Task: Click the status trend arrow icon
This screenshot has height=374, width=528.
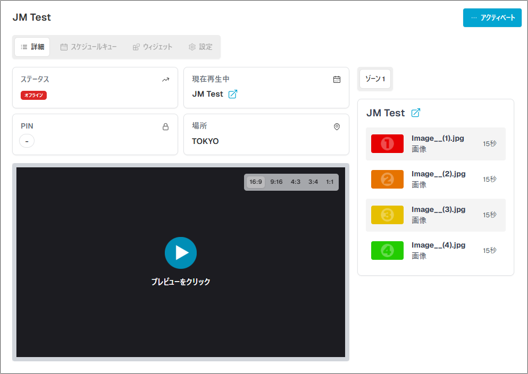Action: (x=165, y=80)
